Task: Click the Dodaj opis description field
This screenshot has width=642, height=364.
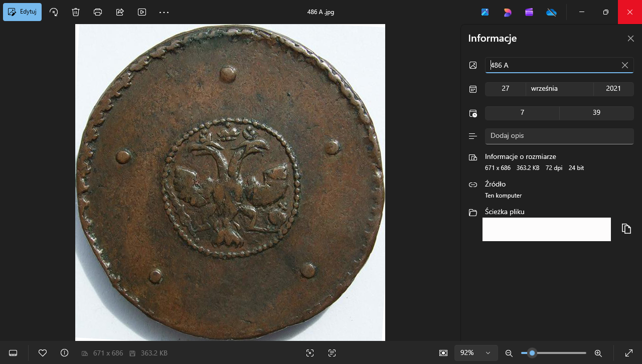Action: point(559,136)
